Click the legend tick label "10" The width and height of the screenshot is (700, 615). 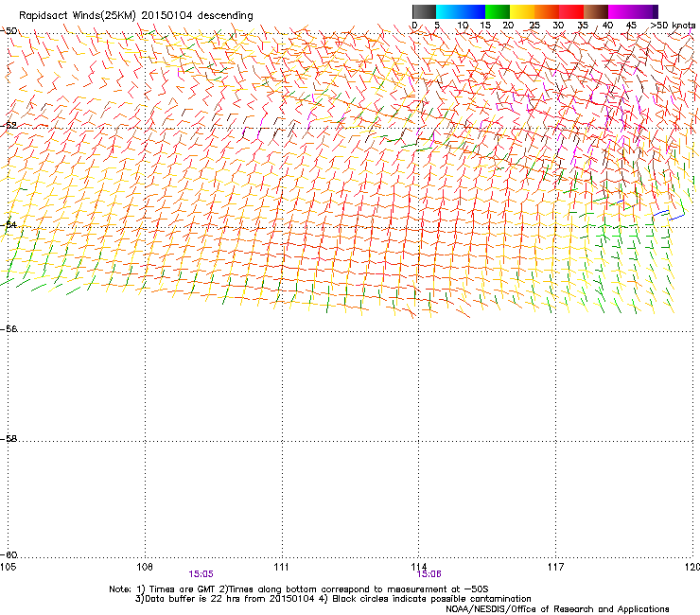(463, 26)
